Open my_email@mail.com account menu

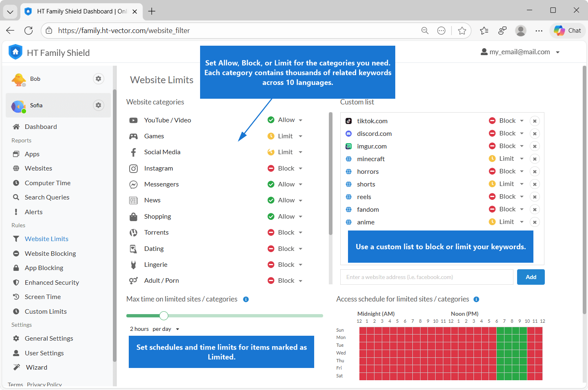click(x=520, y=52)
